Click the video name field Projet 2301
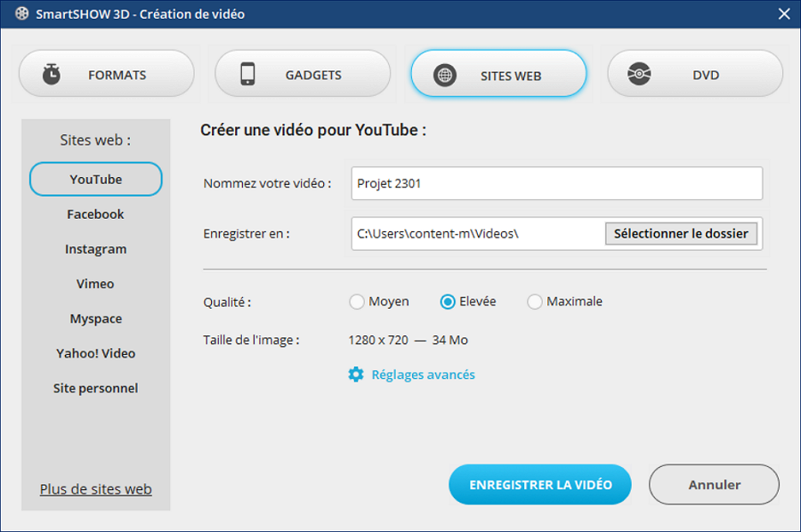801x532 pixels. (557, 183)
